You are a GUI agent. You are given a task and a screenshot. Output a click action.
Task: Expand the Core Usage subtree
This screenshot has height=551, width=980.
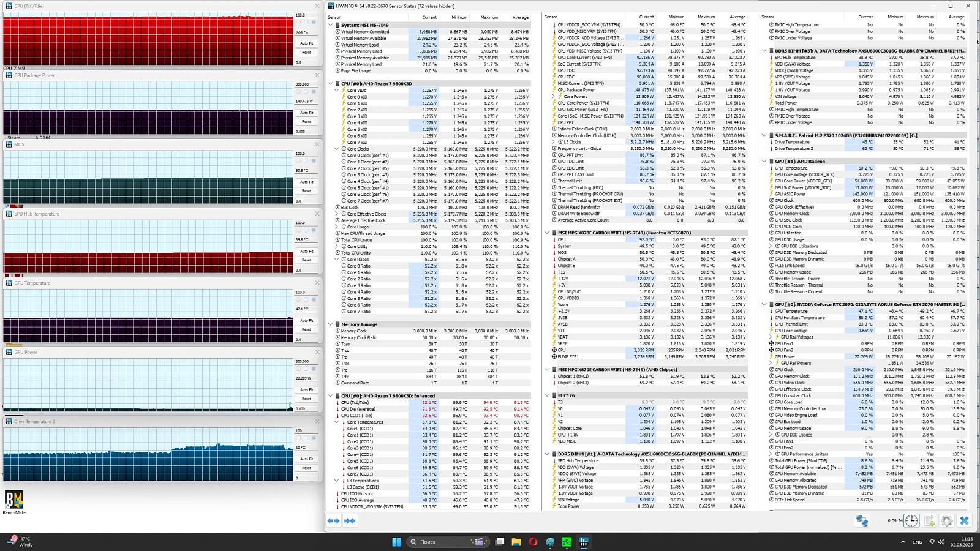tap(336, 227)
